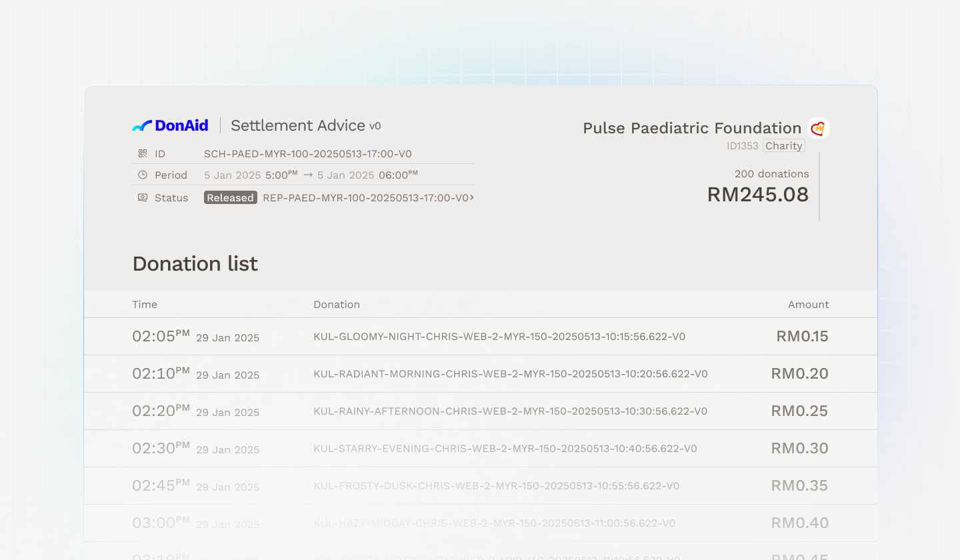Open the KUL-RAINY-AFTERNOON donation entry
This screenshot has height=560, width=960.
pyautogui.click(x=510, y=411)
